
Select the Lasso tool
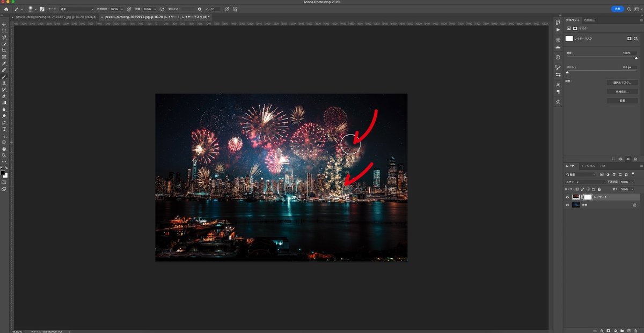click(4, 38)
